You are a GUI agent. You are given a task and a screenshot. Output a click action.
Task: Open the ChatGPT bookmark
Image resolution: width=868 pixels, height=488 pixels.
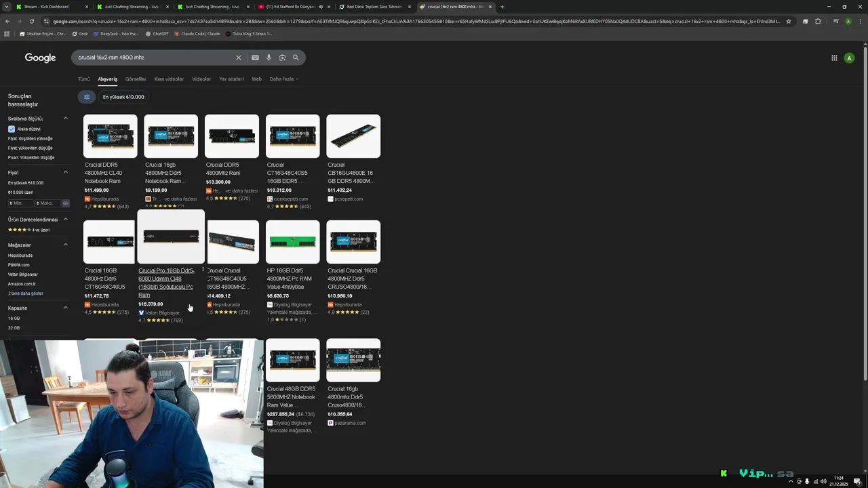coord(157,33)
